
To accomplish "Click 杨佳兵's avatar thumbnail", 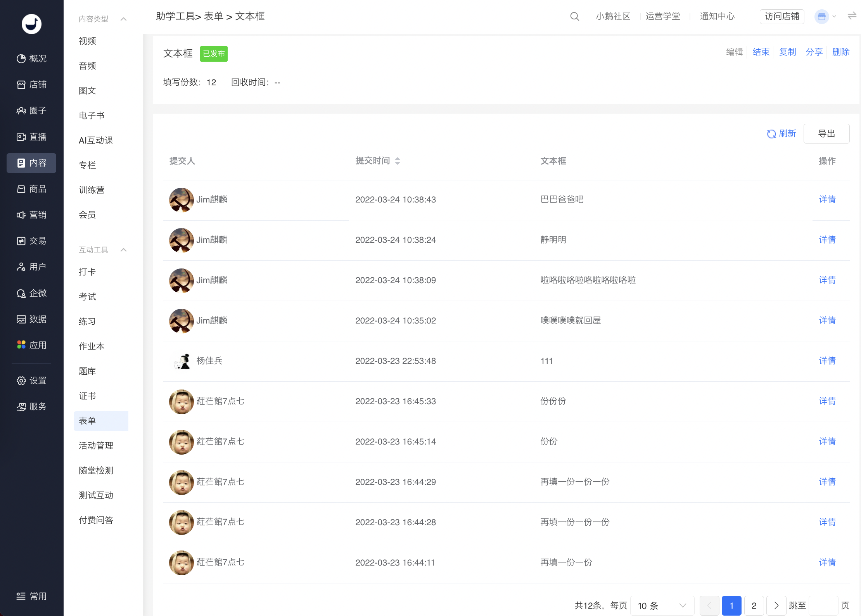I will point(182,361).
